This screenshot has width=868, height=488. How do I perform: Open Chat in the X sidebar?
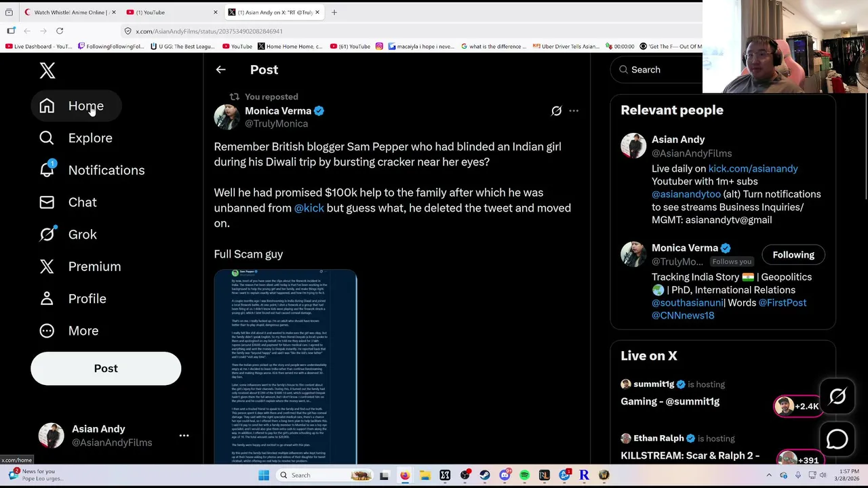68,202
